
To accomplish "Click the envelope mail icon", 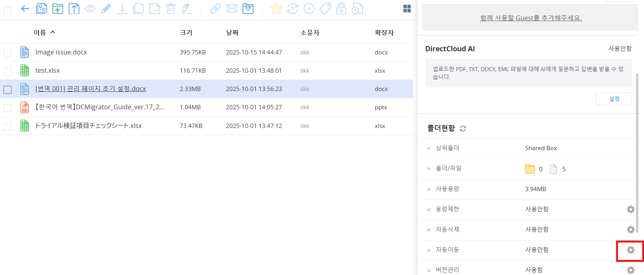I will pyautogui.click(x=232, y=9).
